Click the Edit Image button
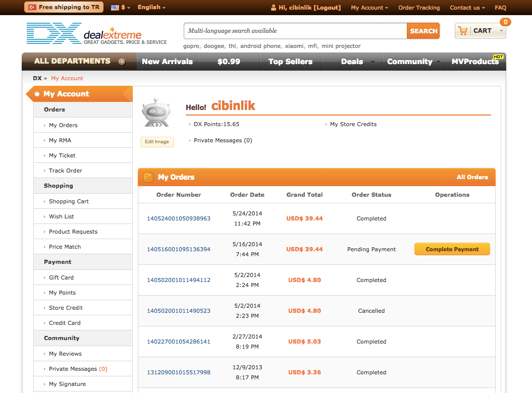 pos(157,142)
